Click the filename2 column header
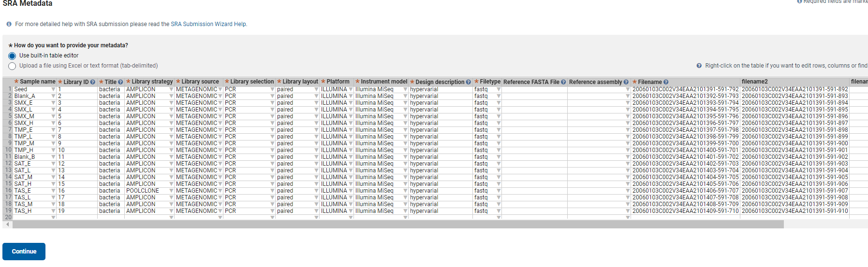 click(x=795, y=82)
